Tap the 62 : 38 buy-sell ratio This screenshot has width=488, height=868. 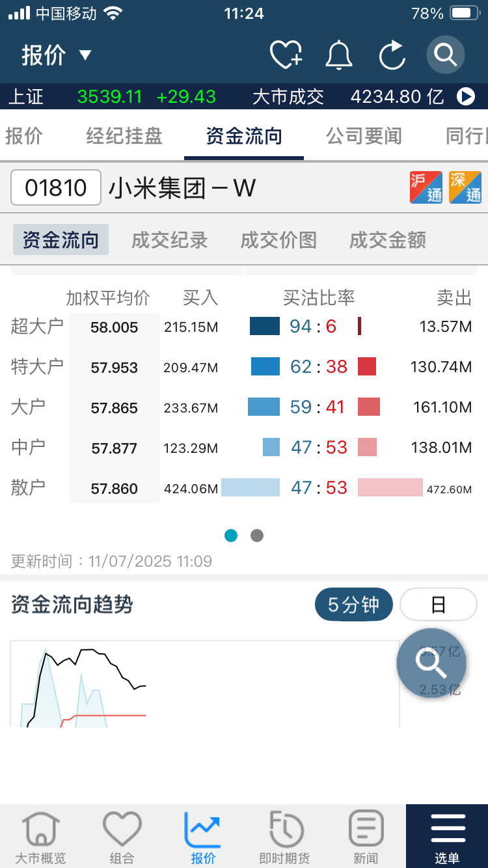[x=319, y=366]
